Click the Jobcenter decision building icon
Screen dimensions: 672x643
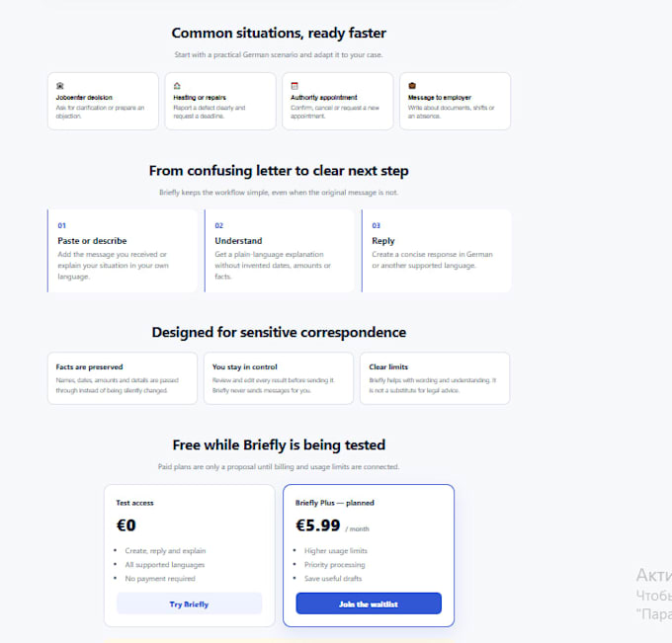pyautogui.click(x=60, y=86)
